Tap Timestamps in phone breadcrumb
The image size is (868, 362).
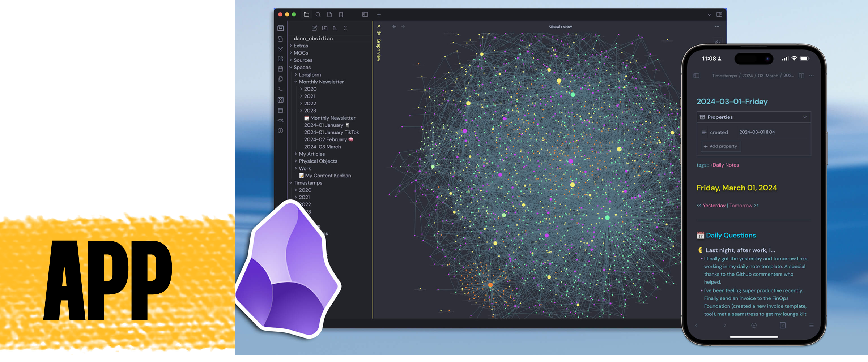coord(724,76)
